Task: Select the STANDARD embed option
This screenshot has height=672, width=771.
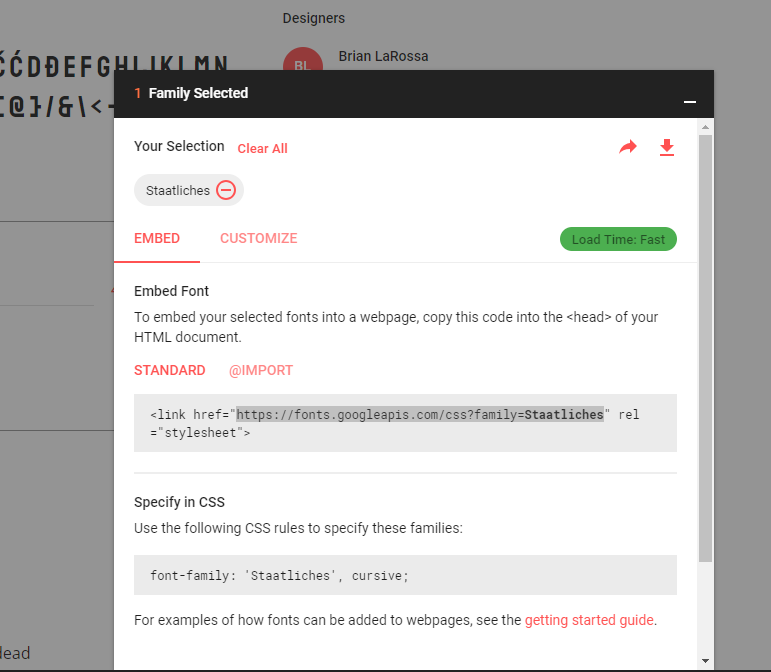Action: pyautogui.click(x=170, y=370)
